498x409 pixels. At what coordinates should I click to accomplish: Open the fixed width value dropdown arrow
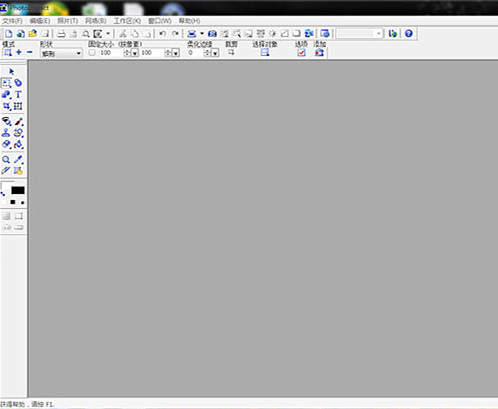[x=135, y=53]
